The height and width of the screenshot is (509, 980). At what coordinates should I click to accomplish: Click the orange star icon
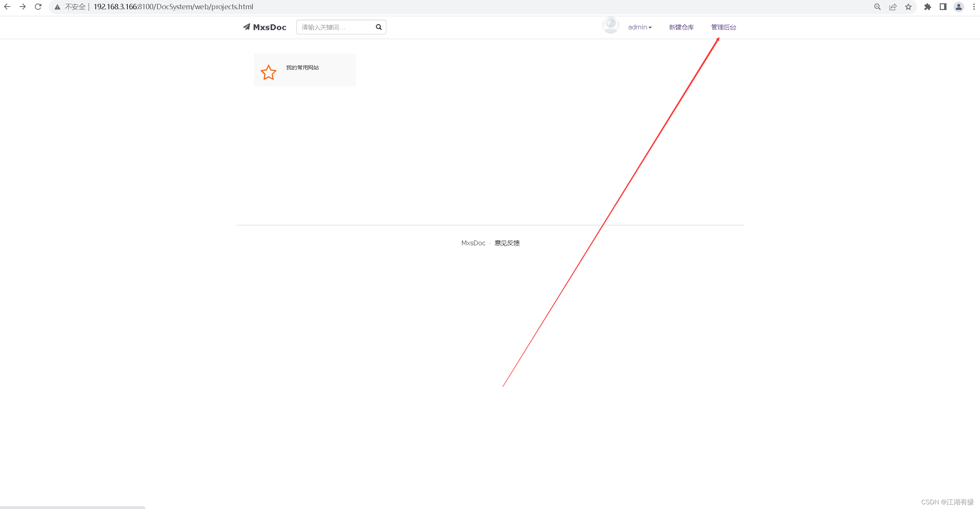coord(268,72)
